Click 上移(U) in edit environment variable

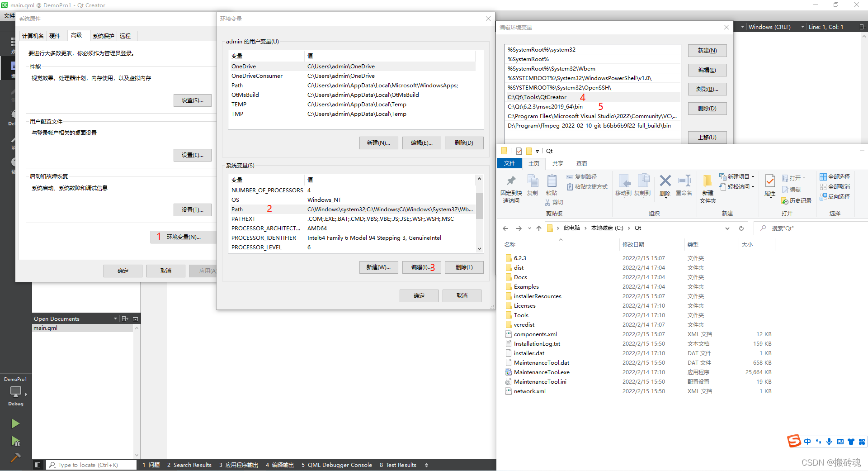[707, 138]
